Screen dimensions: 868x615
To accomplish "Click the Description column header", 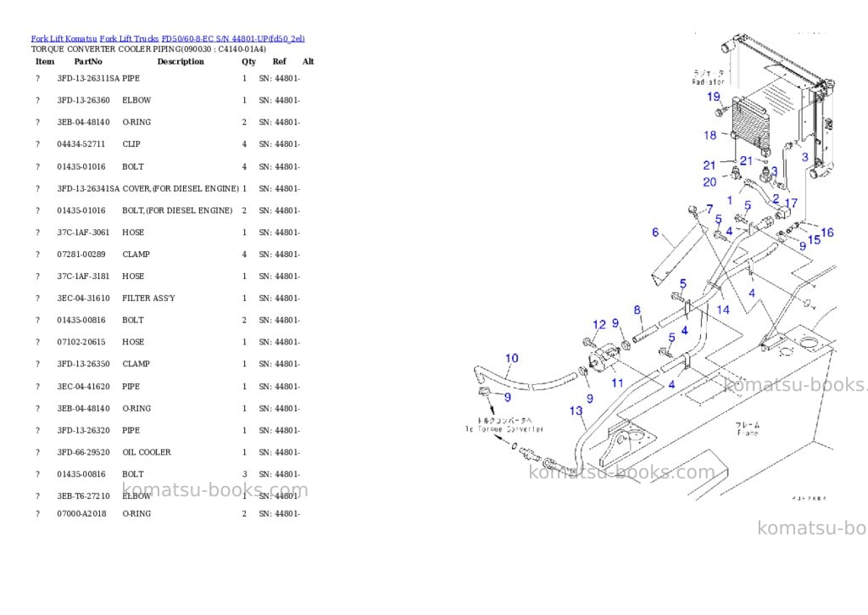I will [181, 61].
